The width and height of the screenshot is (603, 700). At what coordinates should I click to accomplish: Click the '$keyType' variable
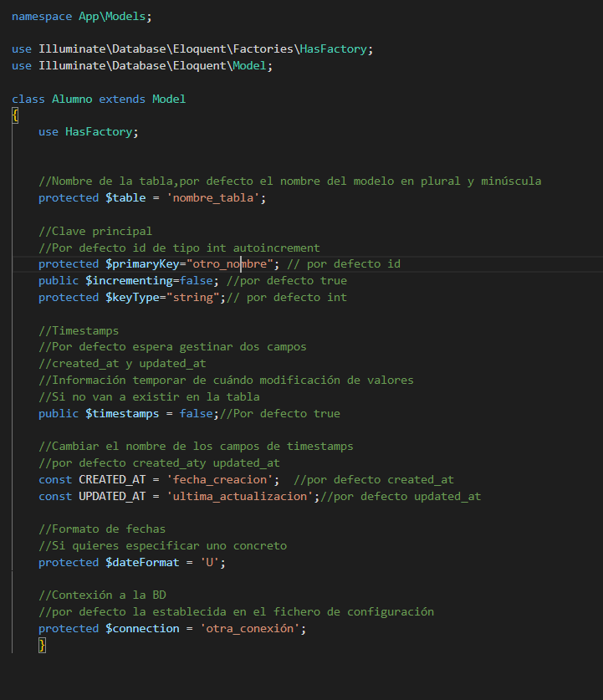point(132,298)
